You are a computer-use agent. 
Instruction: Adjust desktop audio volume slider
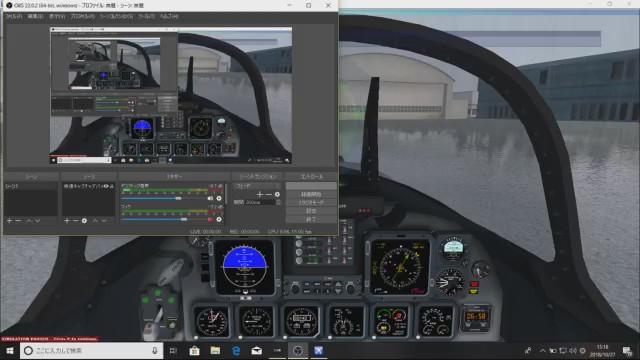(151, 199)
